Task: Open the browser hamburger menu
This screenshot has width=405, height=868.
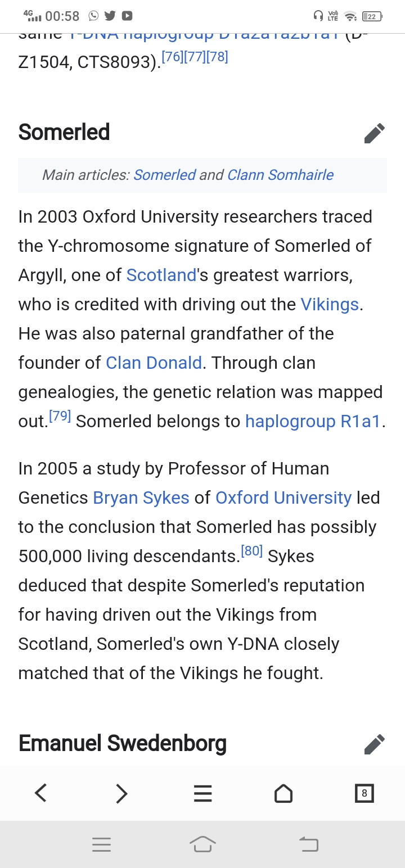Action: 202,793
